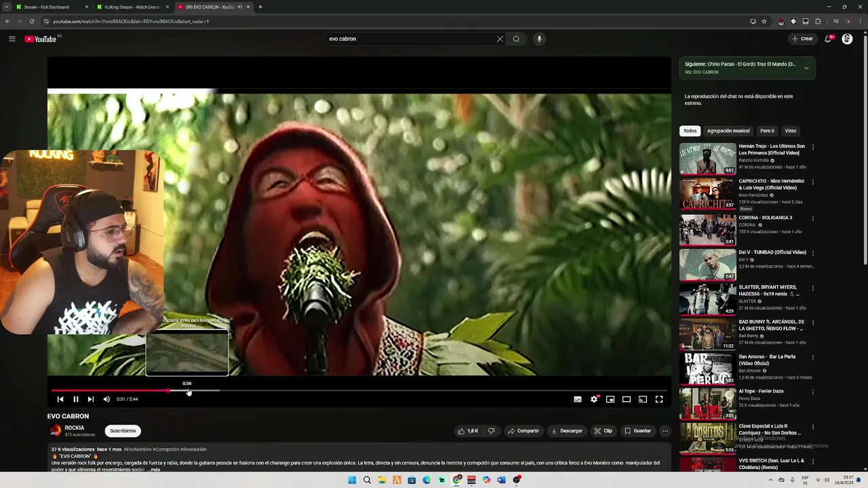Toggle subtitles in the player
Screen dimensions: 868x488
[x=578, y=399]
